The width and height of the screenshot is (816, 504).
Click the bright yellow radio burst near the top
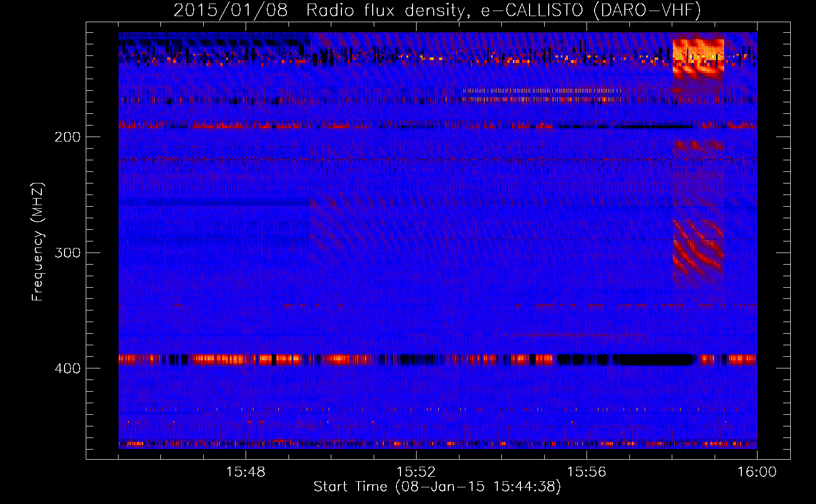coord(698,58)
